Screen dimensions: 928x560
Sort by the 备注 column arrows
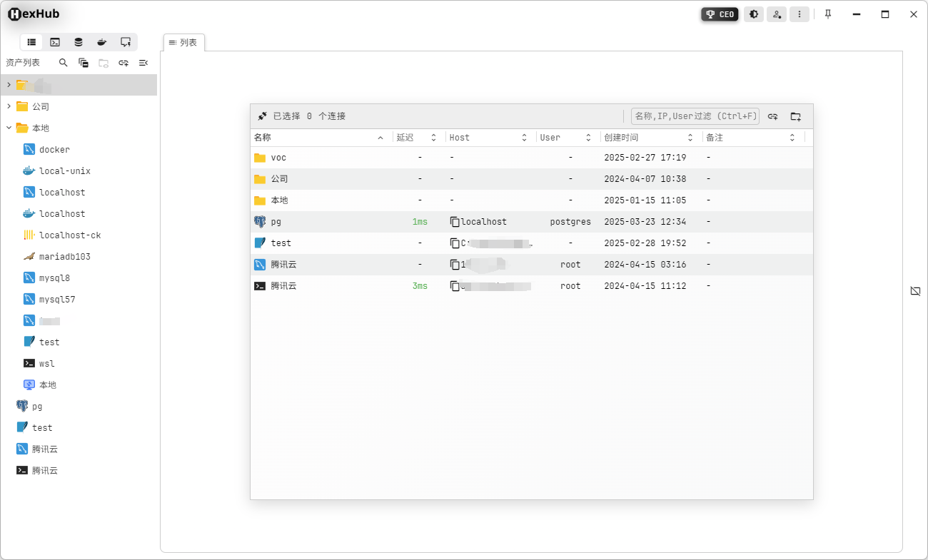792,138
